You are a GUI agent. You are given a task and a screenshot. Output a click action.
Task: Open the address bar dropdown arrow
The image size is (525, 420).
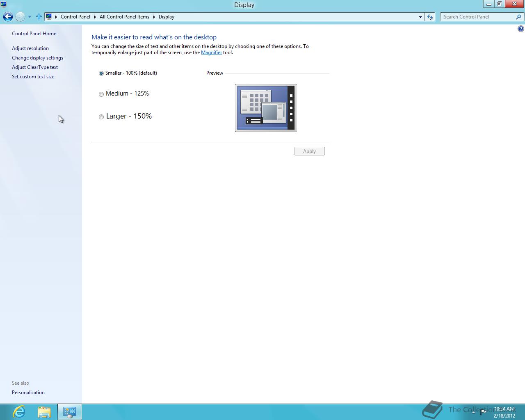(420, 17)
